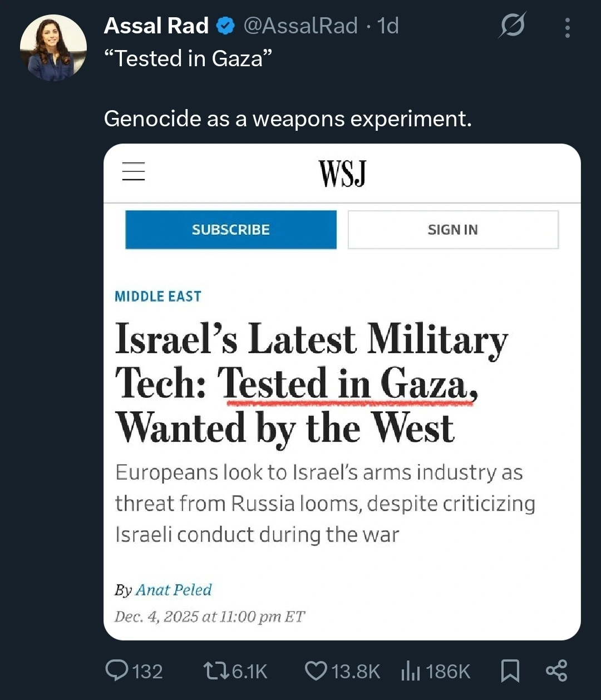Click the repost arrows icon

coord(214,671)
